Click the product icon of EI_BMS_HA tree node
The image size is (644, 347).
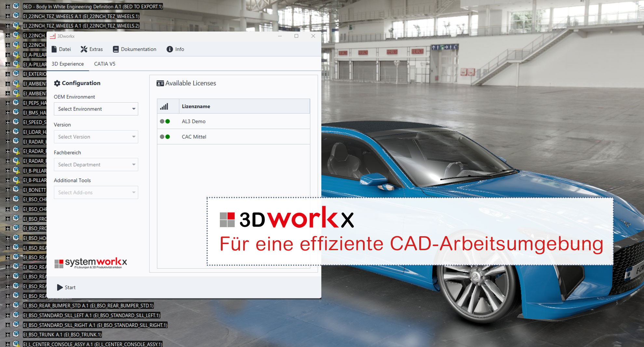(x=16, y=112)
